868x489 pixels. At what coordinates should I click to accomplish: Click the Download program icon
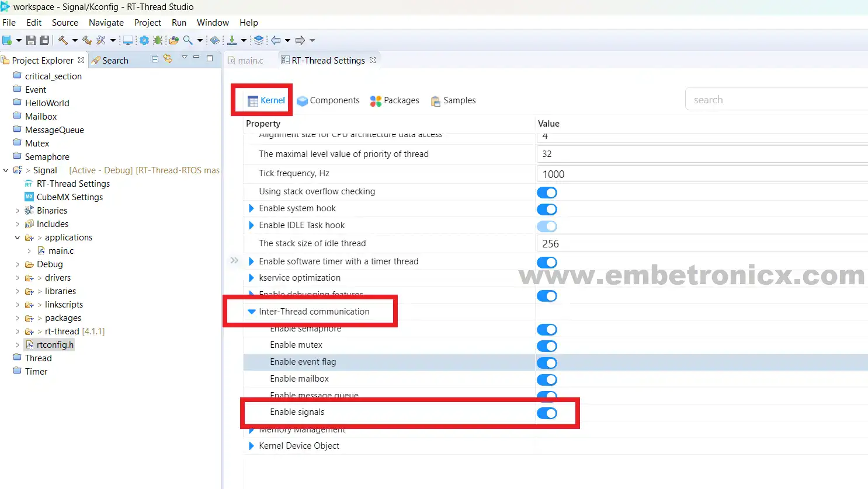(232, 40)
